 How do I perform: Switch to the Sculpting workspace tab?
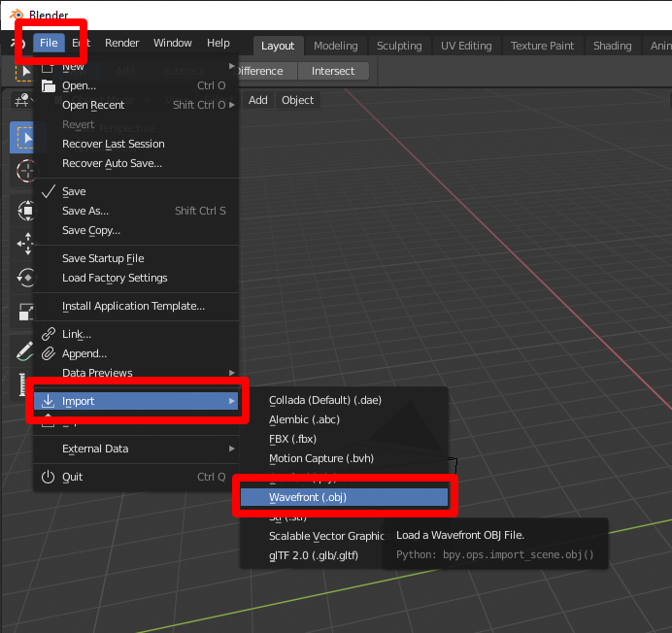(399, 46)
